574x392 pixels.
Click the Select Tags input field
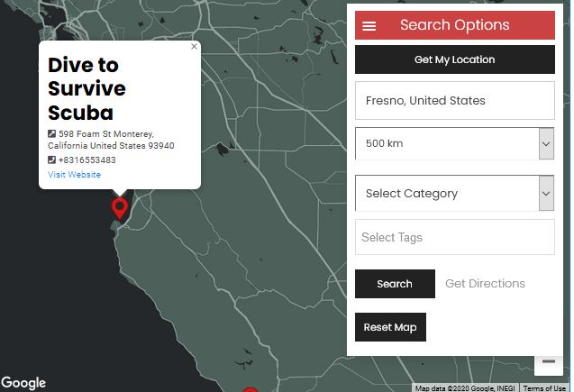click(x=455, y=237)
